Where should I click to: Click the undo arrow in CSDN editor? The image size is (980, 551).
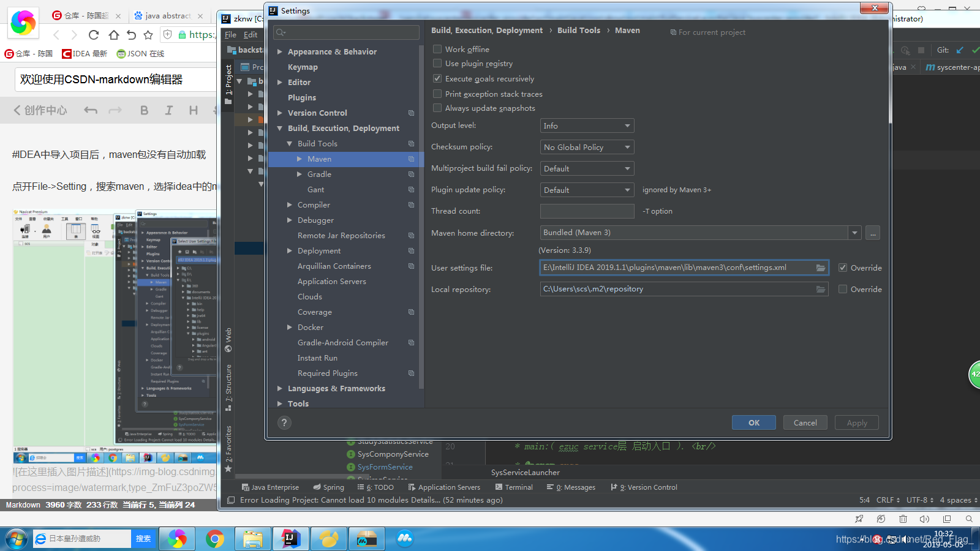pos(91,110)
